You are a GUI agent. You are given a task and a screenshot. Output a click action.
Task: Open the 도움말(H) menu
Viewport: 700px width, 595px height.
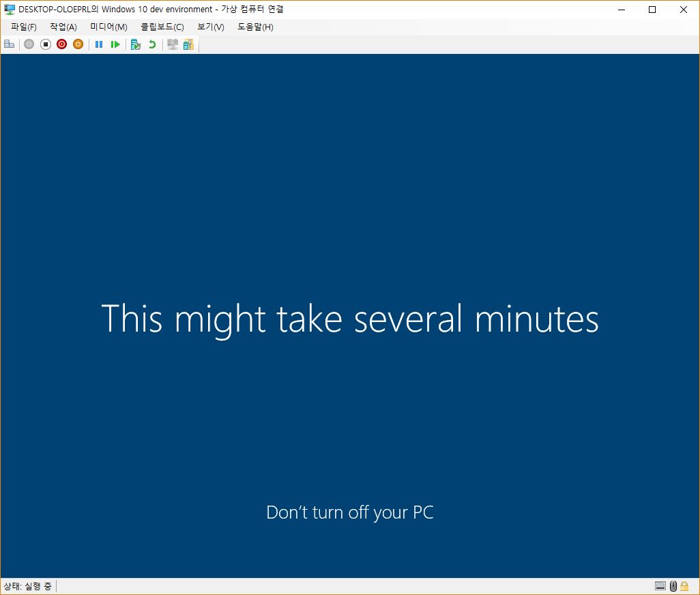(x=255, y=27)
